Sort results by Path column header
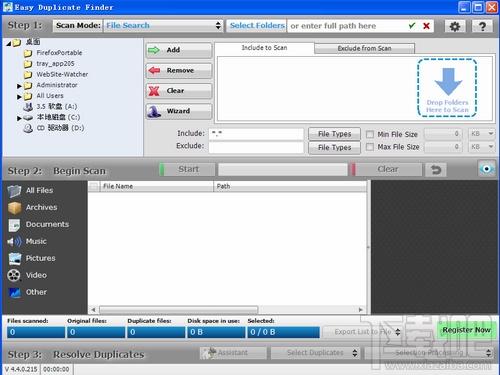This screenshot has height=375, width=500. (x=290, y=186)
